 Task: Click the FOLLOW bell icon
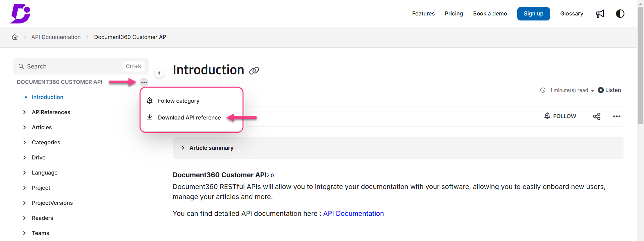tap(547, 116)
